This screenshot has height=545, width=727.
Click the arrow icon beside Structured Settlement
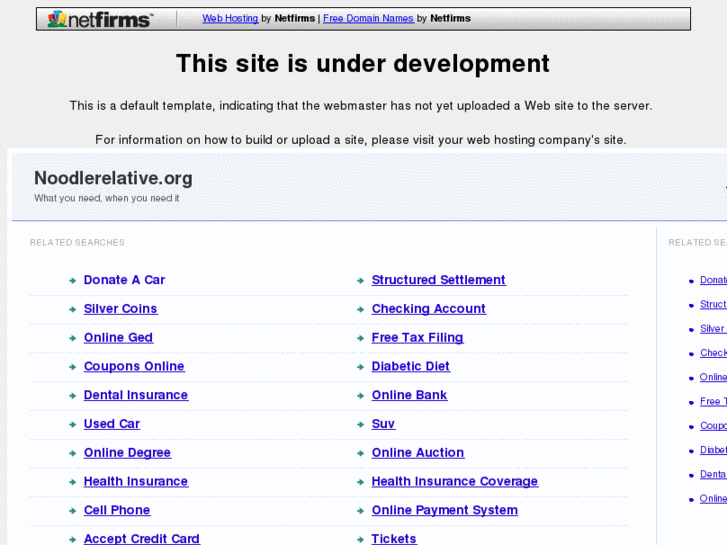(360, 281)
